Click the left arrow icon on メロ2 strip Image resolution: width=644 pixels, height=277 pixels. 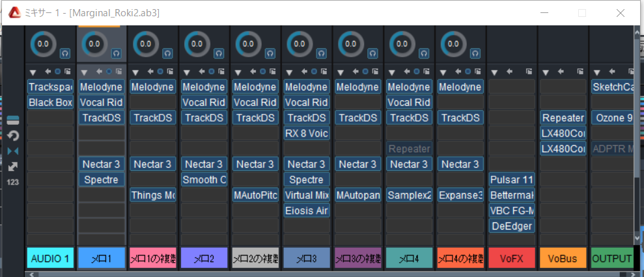tap(202, 72)
